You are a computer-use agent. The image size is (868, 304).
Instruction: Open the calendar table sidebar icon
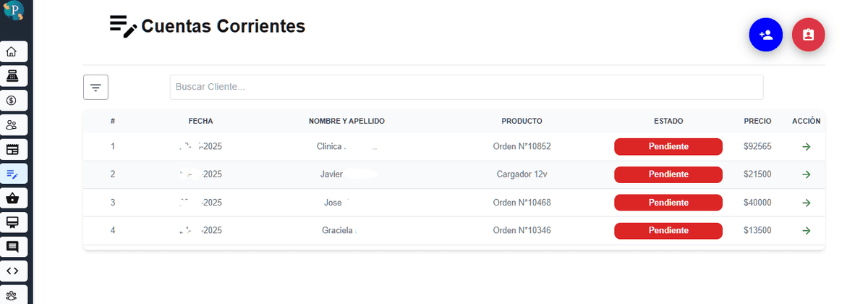point(12,150)
